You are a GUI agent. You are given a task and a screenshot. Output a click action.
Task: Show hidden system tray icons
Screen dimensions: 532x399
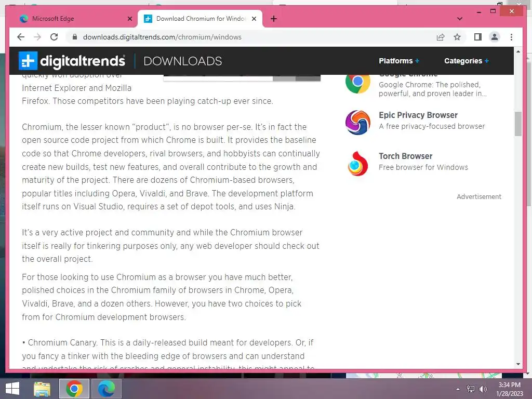click(458, 389)
